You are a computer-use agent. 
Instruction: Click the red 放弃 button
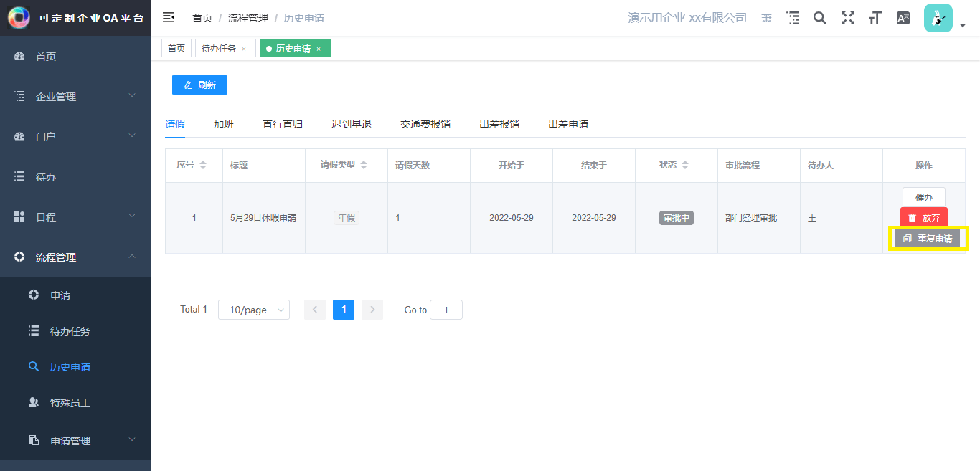[x=924, y=217]
